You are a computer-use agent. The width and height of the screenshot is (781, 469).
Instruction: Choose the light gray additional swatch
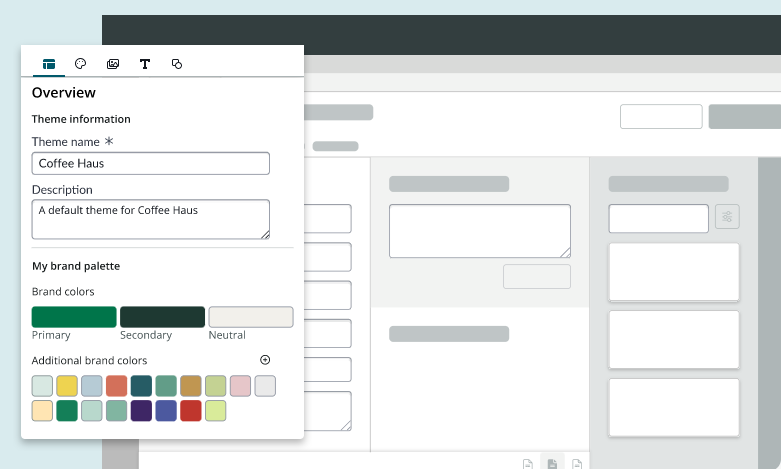[x=265, y=386]
